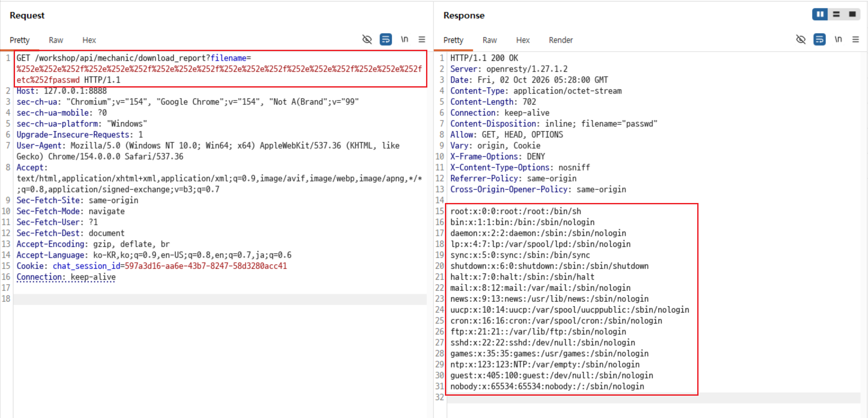Click the GET download_report request line
The width and height of the screenshot is (868, 418).
219,69
